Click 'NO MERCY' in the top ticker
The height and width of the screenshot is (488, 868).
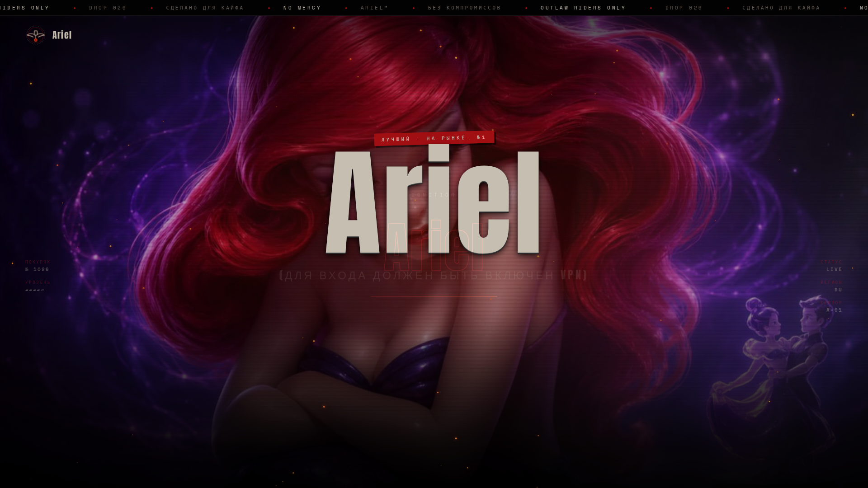[x=302, y=8]
